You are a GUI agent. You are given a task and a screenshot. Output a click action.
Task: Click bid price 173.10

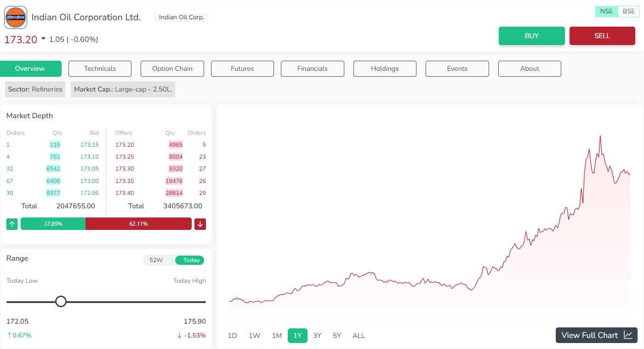[x=89, y=157]
